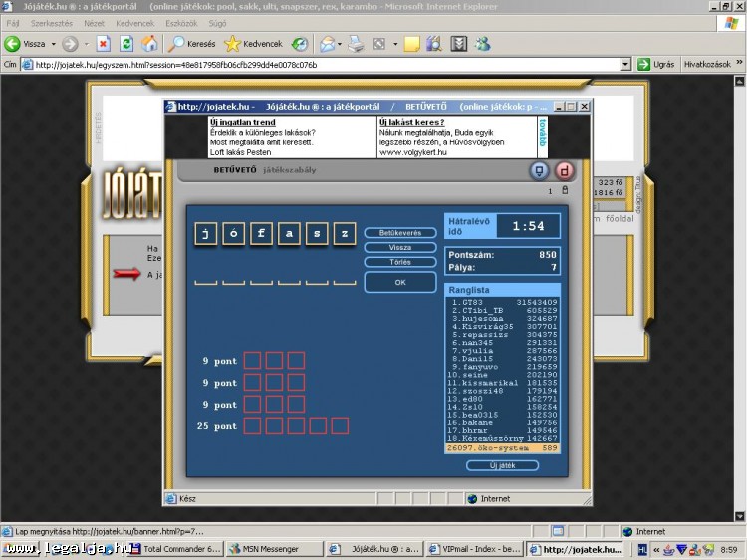
Task: Click the Print toolbar icon
Action: tap(357, 44)
